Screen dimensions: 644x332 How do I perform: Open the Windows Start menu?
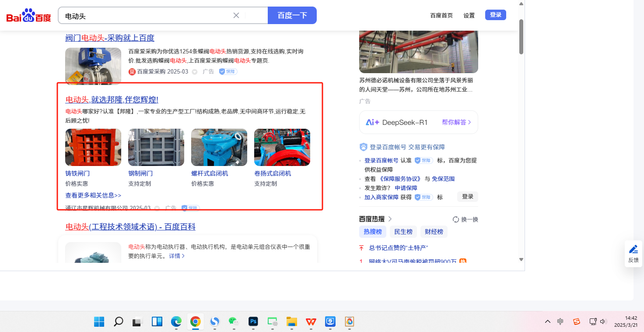coord(99,322)
